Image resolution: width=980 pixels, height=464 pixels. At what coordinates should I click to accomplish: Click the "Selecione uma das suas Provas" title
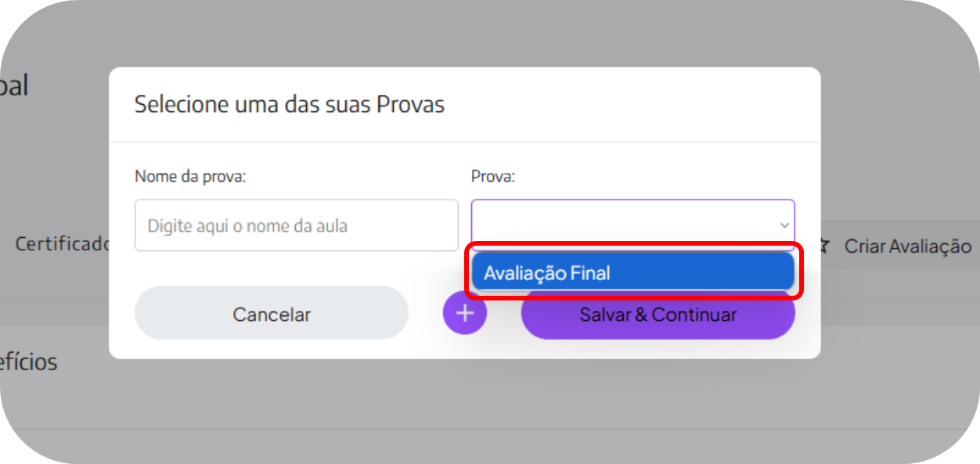[290, 104]
